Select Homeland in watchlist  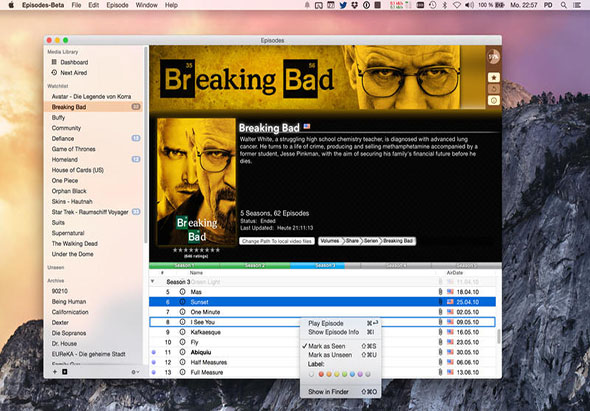point(65,160)
